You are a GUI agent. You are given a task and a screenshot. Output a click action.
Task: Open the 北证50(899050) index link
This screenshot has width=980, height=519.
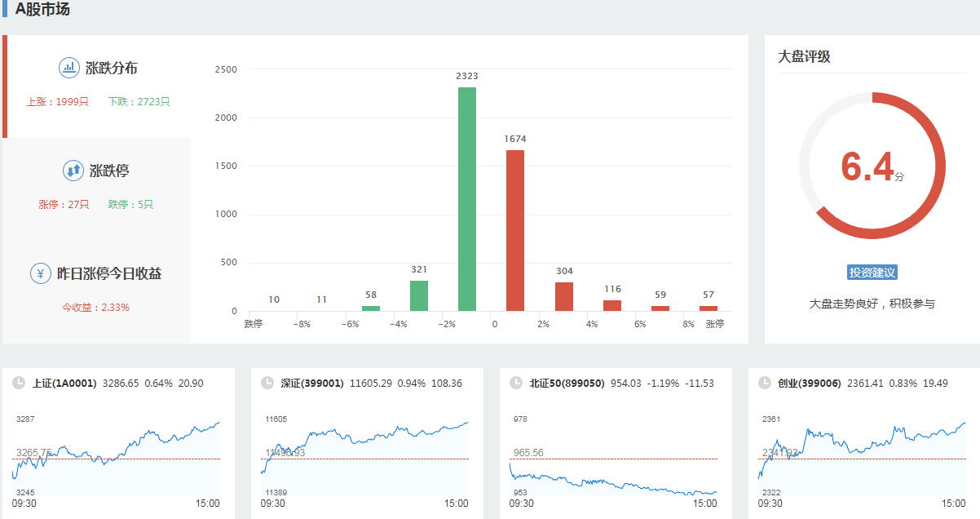pos(567,383)
